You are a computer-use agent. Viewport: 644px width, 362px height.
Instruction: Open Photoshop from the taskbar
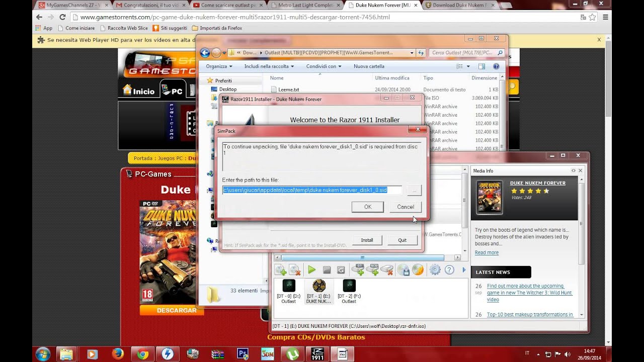point(243,354)
